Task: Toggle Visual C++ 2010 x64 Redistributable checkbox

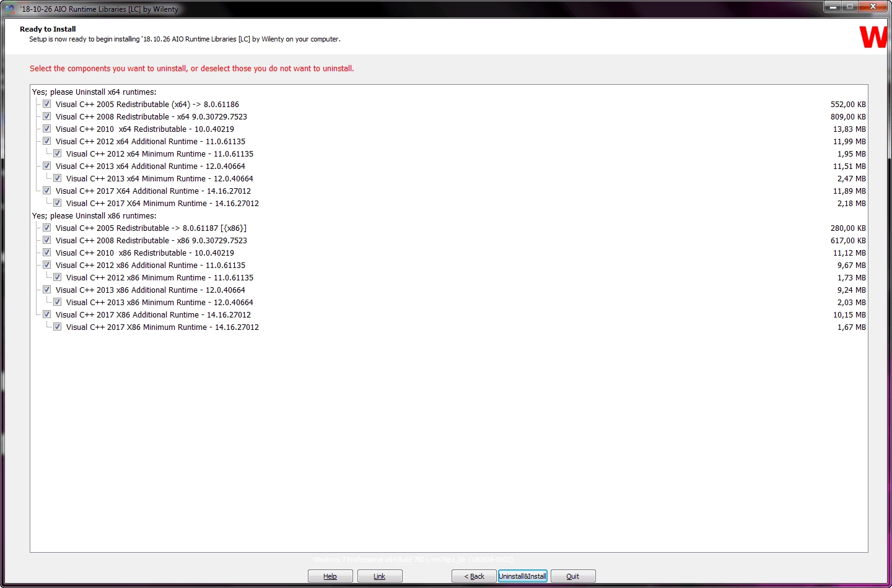Action: 47,129
